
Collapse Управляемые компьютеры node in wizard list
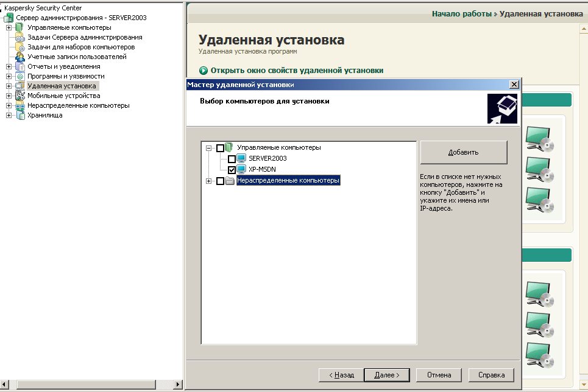click(x=208, y=148)
